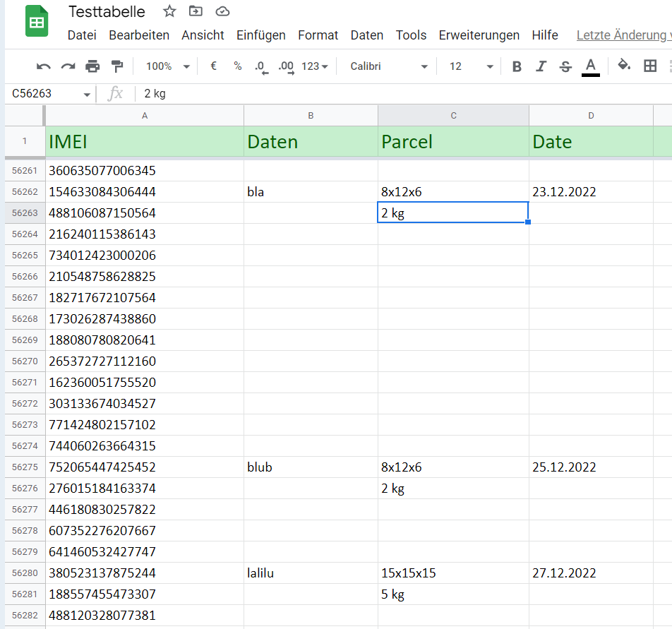The width and height of the screenshot is (672, 629).
Task: Star the Testtabelle document
Action: pyautogui.click(x=169, y=11)
